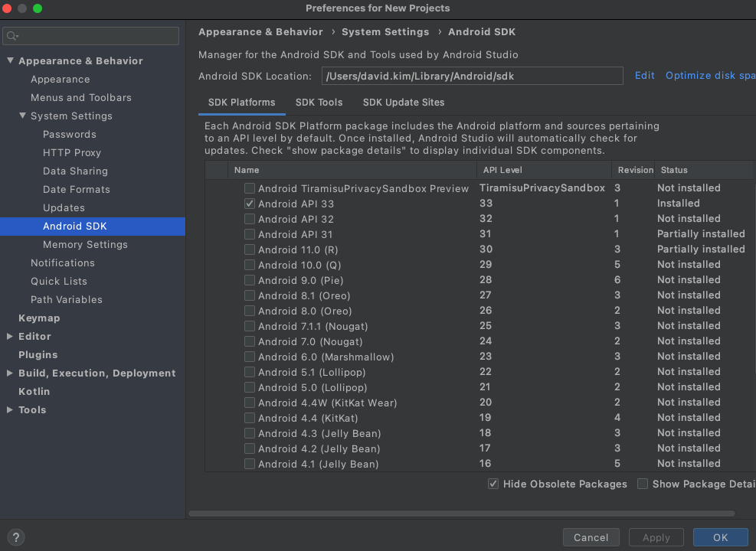Image resolution: width=756 pixels, height=551 pixels.
Task: Open Keymap settings
Action: pos(39,318)
